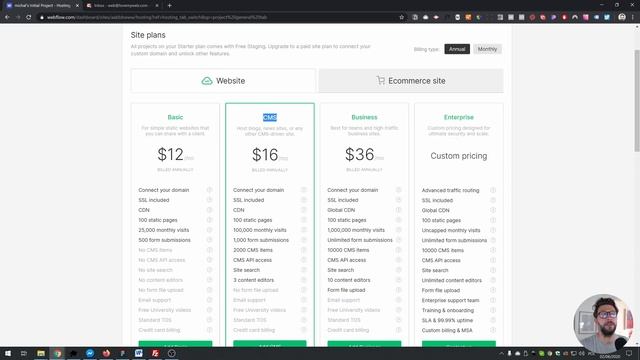
Task: Switch billing type to Monthly
Action: coord(487,49)
